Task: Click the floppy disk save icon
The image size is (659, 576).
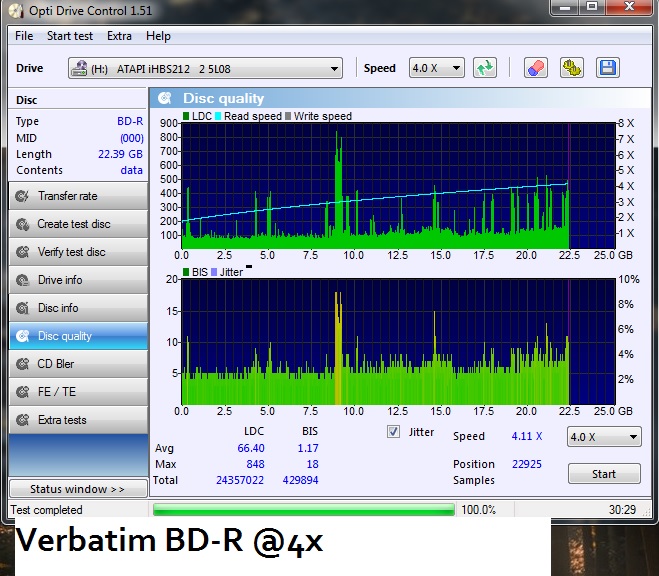Action: tap(607, 68)
